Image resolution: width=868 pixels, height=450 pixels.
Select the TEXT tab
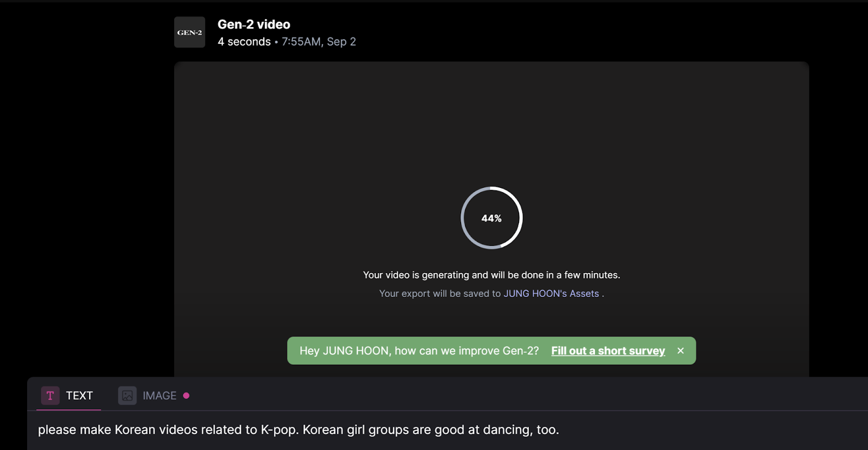click(x=68, y=396)
